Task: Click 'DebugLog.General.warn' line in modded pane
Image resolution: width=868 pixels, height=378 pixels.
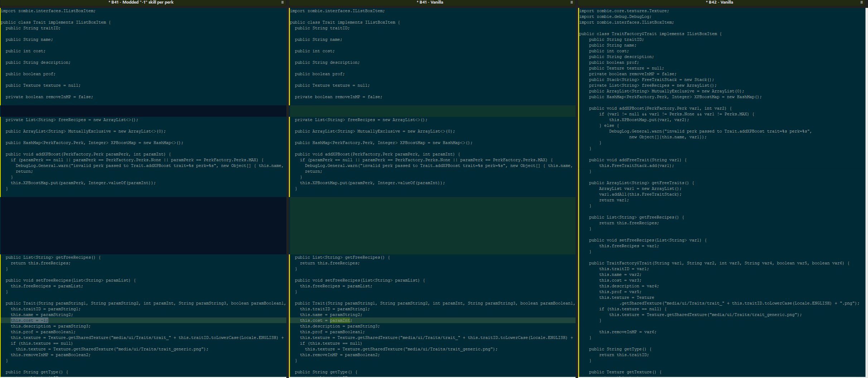Action: coord(150,166)
